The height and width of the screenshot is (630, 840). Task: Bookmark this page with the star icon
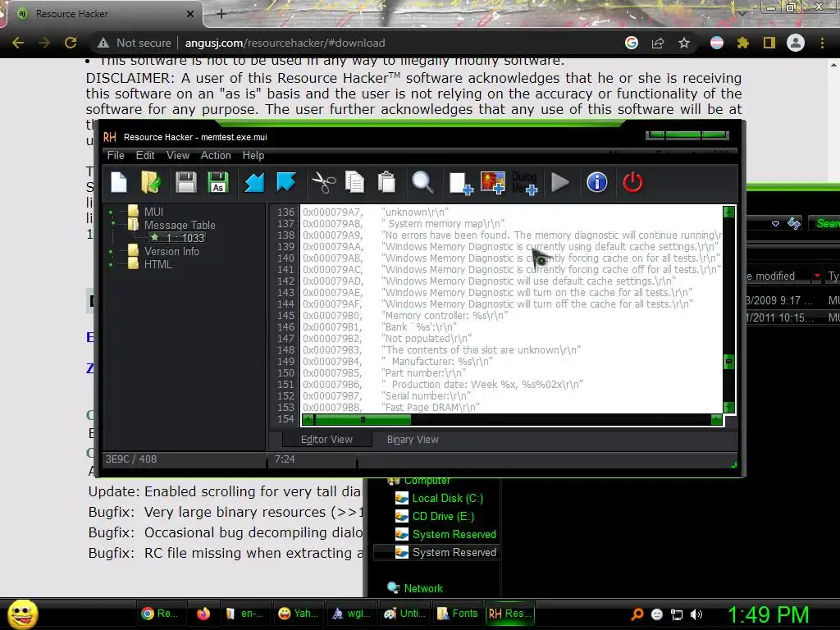[x=684, y=43]
